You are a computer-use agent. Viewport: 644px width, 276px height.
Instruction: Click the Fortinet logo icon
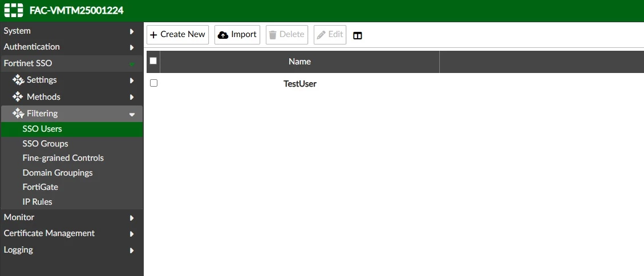pos(14,10)
